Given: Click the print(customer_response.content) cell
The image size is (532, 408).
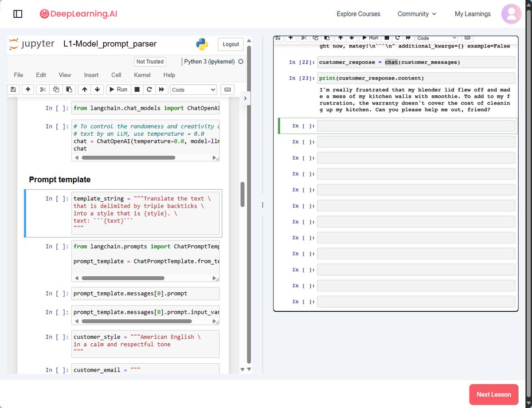Looking at the screenshot, I should (417, 78).
